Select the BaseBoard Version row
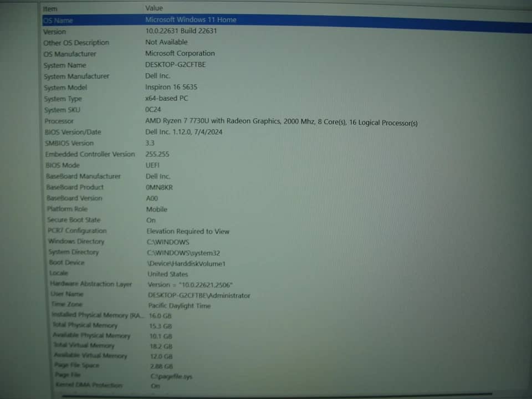Viewport: 532px width, 399px height. point(74,198)
